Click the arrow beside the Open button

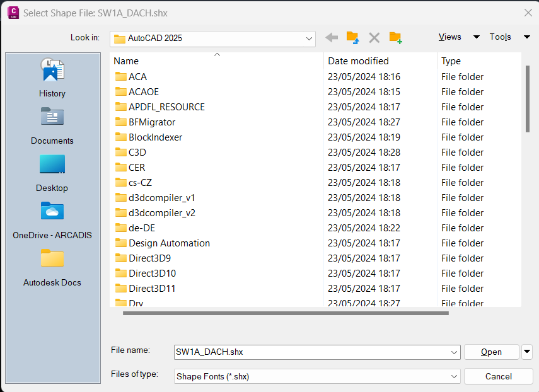pos(526,352)
